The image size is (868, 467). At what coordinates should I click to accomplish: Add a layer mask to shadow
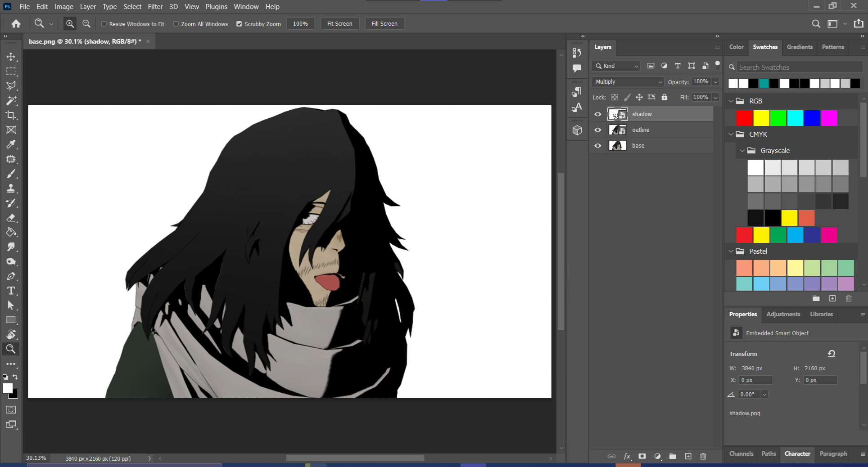(642, 456)
